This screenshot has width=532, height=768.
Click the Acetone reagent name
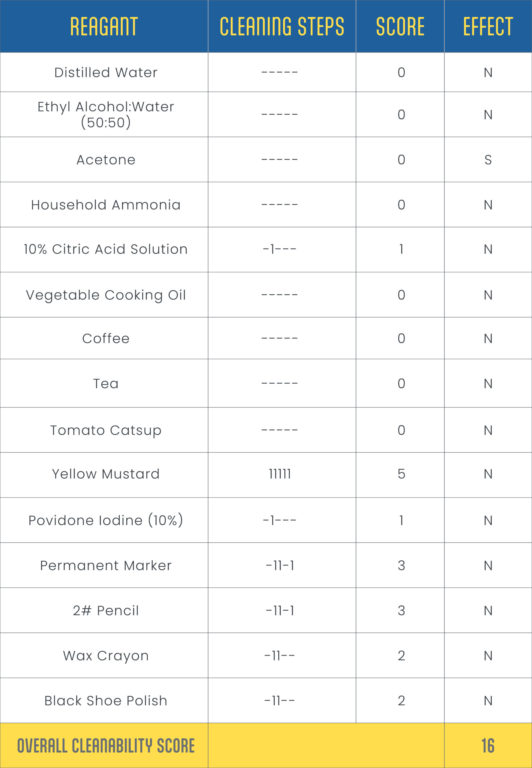pyautogui.click(x=106, y=160)
